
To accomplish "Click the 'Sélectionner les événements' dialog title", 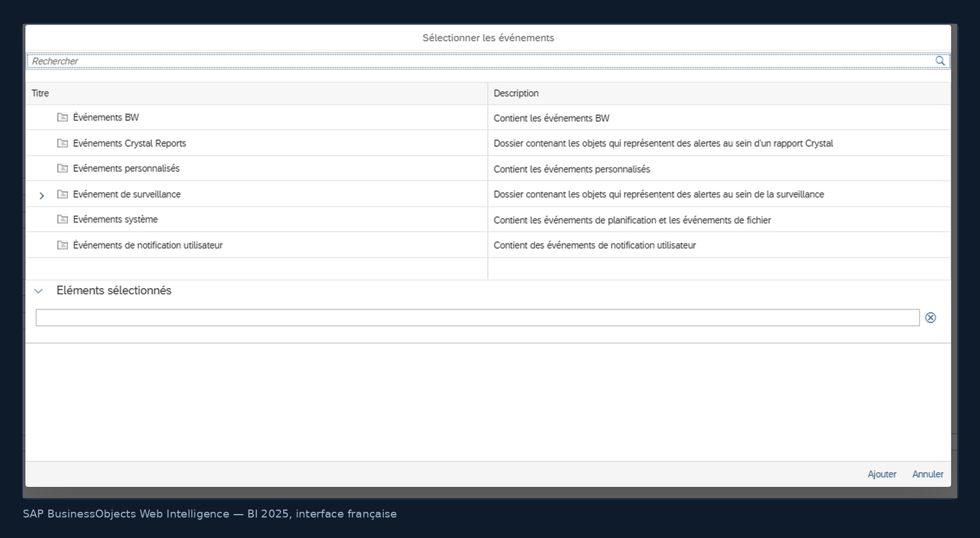I will pyautogui.click(x=488, y=38).
